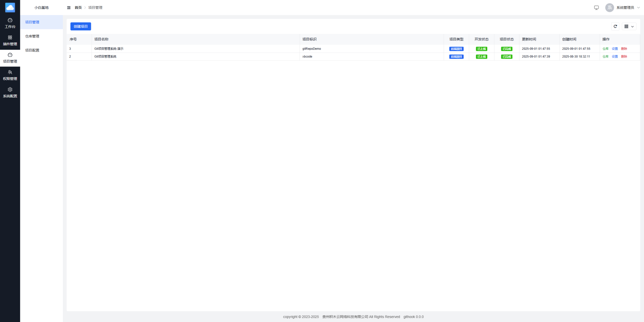Open 设置 for the xbcode project
644x322 pixels.
click(x=615, y=57)
